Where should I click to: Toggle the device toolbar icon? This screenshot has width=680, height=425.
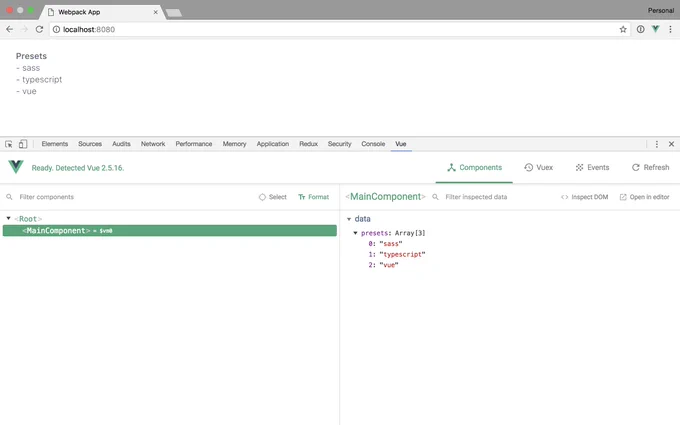[x=23, y=144]
